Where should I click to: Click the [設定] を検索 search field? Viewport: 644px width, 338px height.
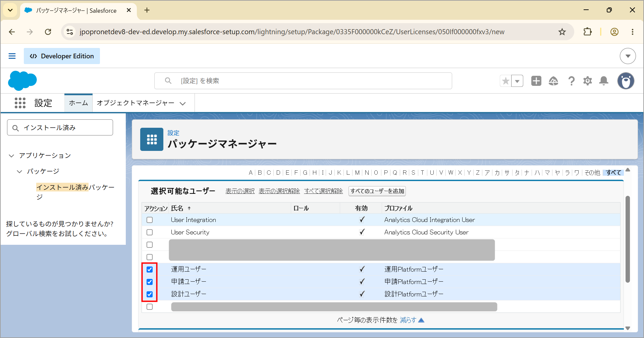click(303, 81)
